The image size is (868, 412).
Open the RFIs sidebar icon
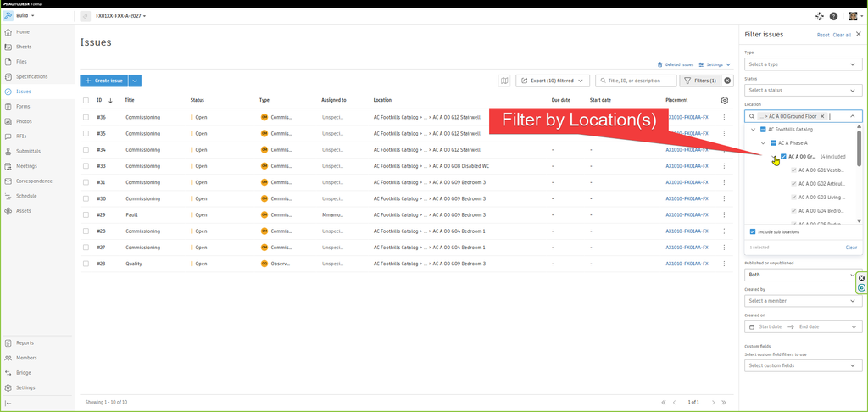click(x=8, y=136)
